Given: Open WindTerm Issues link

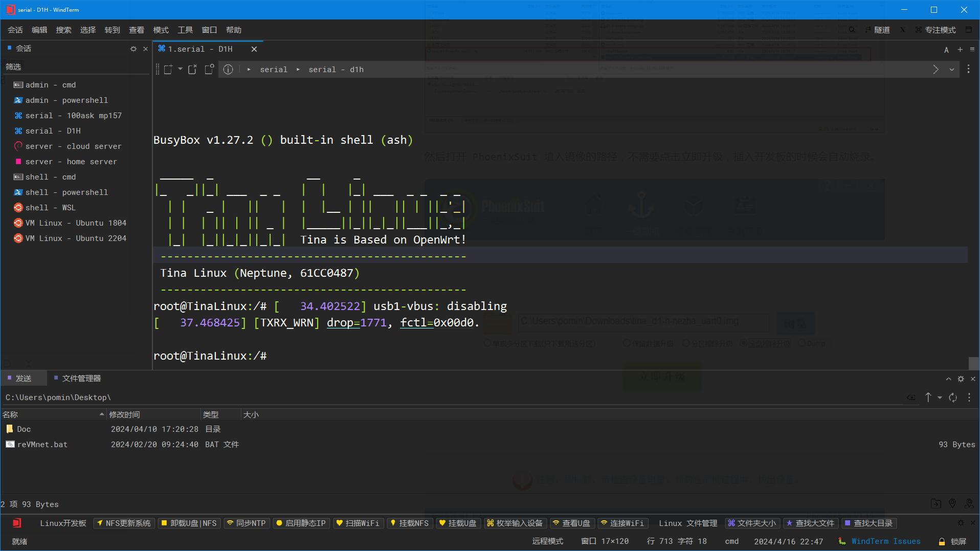Looking at the screenshot, I should point(885,541).
